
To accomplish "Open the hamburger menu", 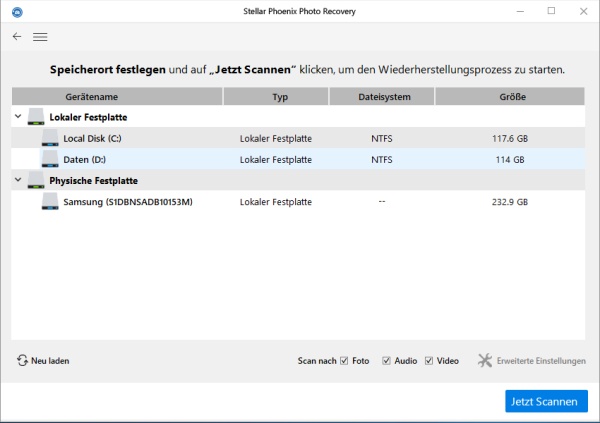I will [40, 37].
